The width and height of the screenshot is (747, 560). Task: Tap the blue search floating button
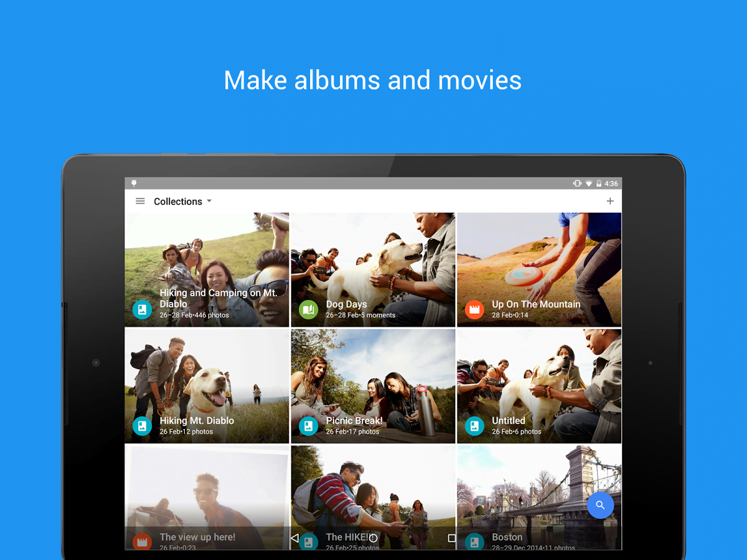[x=601, y=505]
